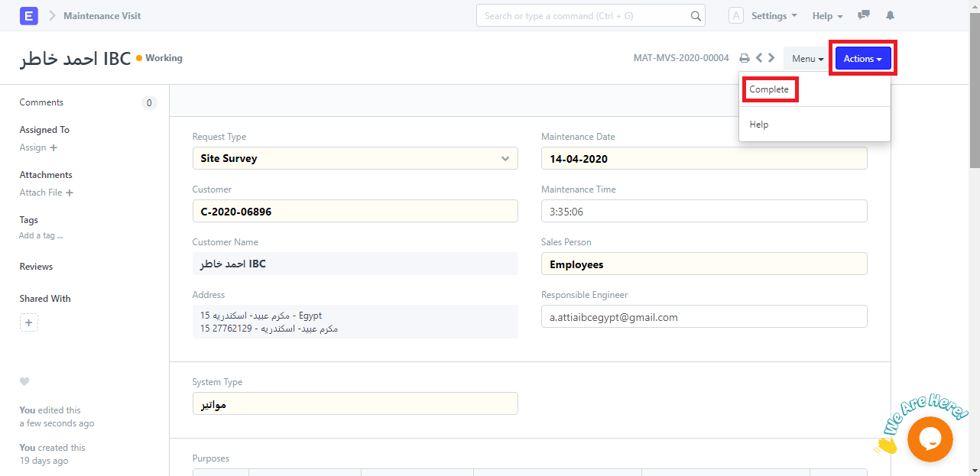Click the Responsible Engineer email field
This screenshot has height=476, width=980.
[x=704, y=316]
